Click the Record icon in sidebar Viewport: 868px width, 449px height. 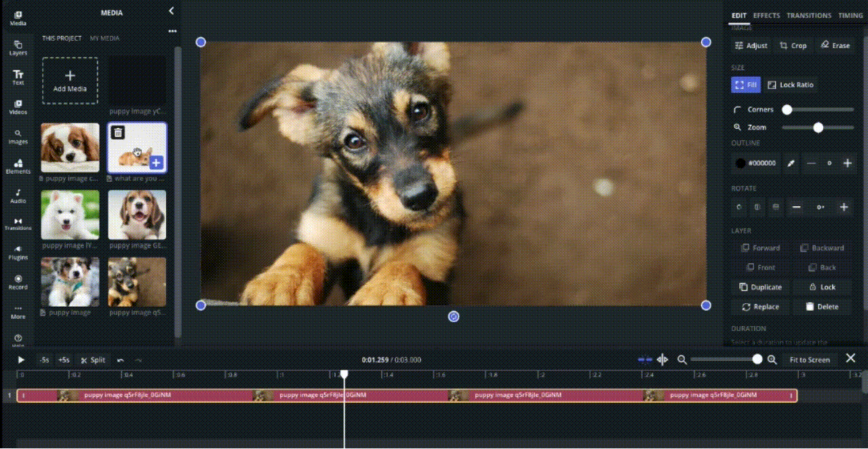click(18, 282)
